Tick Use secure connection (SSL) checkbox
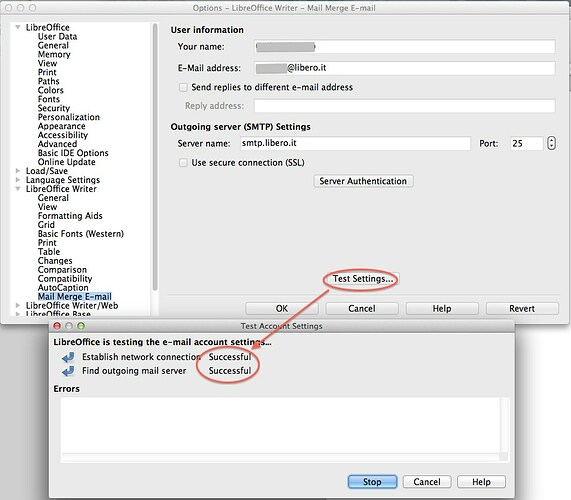Image resolution: width=571 pixels, height=500 pixels. pos(183,162)
